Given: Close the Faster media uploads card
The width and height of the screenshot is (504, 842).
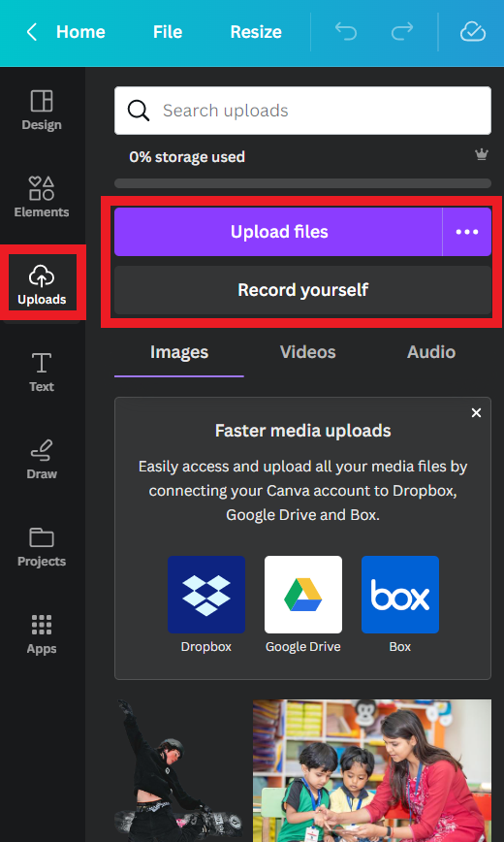Looking at the screenshot, I should pos(476,412).
